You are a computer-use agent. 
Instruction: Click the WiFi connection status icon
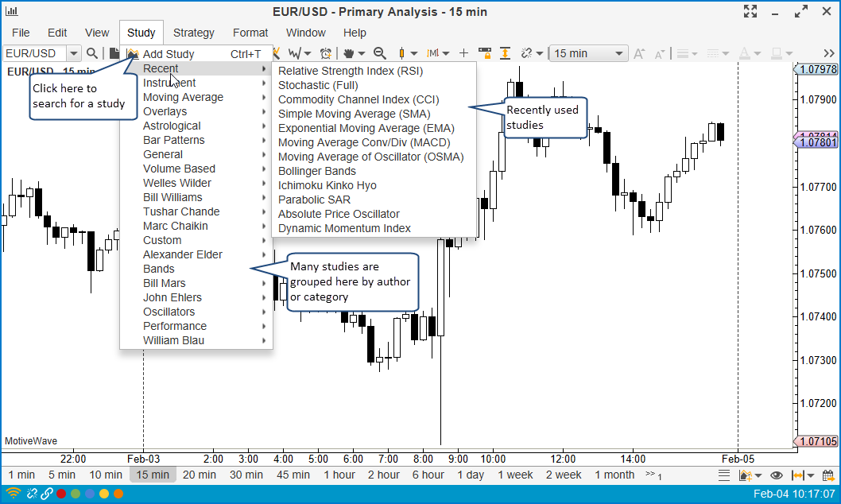coord(14,494)
